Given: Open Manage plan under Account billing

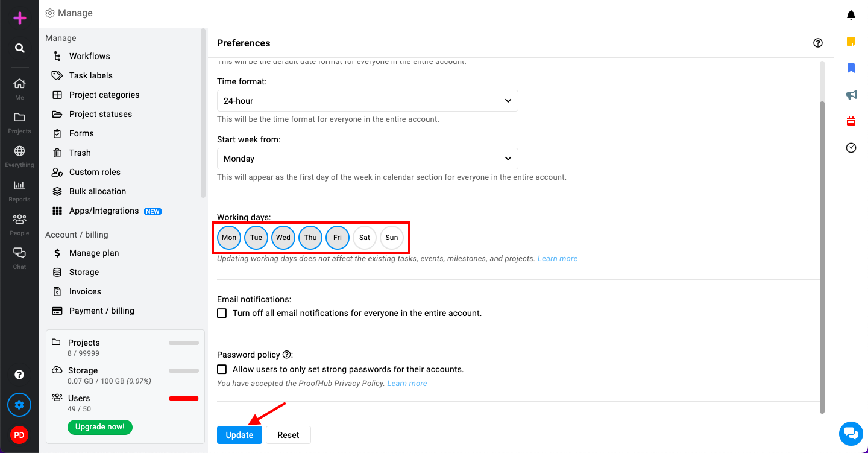Looking at the screenshot, I should 94,253.
